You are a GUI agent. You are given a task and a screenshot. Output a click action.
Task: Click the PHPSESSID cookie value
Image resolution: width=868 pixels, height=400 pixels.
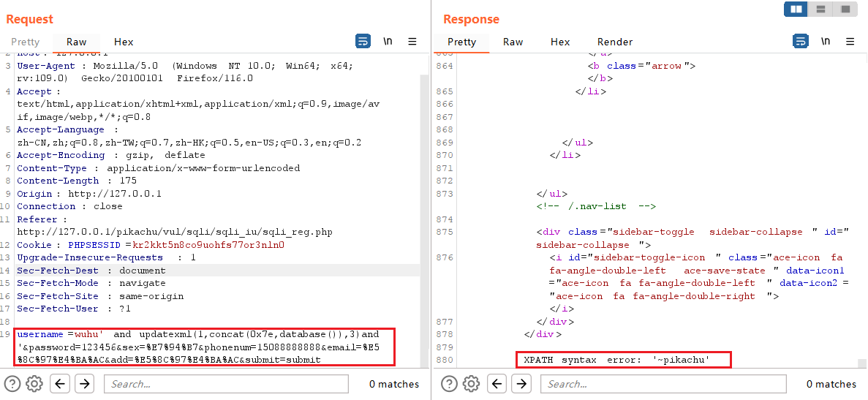coord(208,244)
